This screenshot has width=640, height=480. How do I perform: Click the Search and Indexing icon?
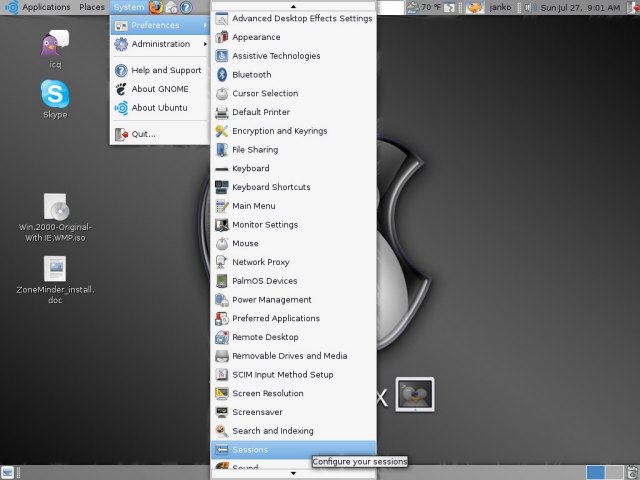222,431
